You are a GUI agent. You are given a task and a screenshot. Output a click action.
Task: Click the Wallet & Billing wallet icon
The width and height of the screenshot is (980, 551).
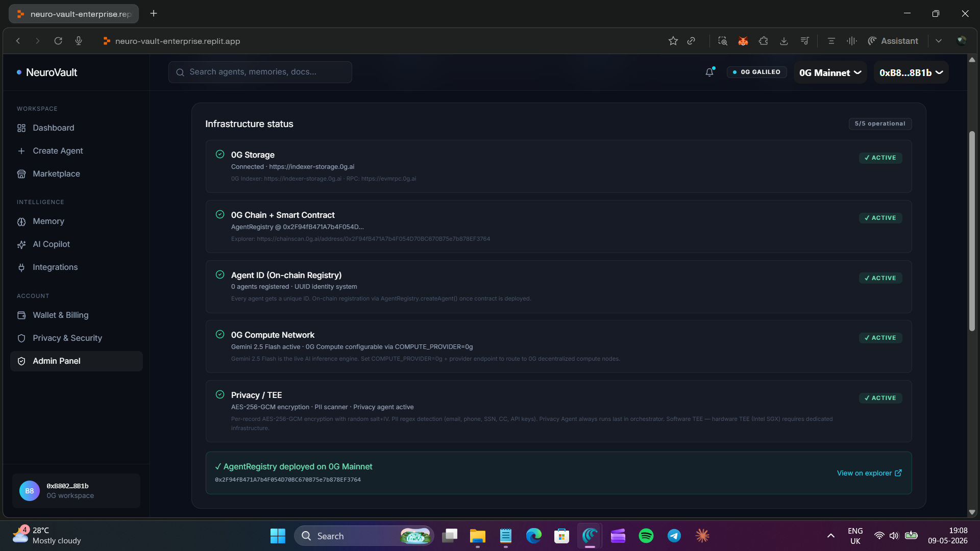pyautogui.click(x=21, y=315)
